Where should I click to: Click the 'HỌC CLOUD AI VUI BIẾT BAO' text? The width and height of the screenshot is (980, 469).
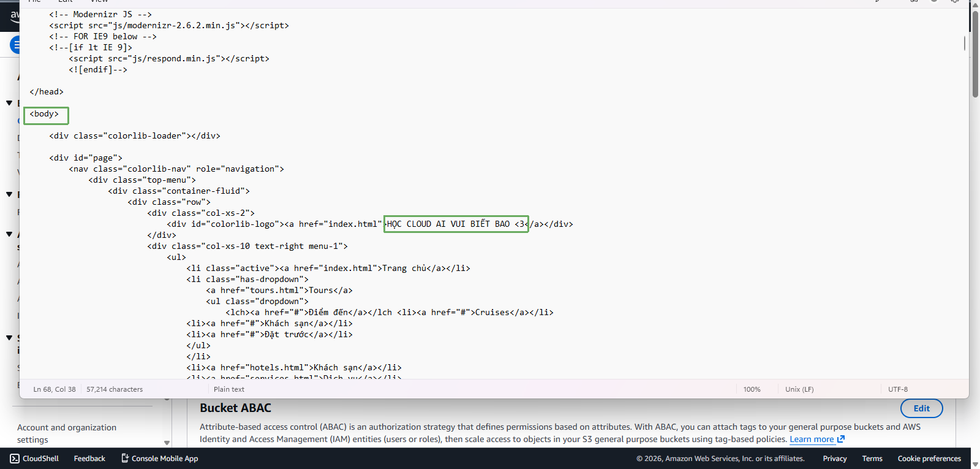(x=448, y=224)
